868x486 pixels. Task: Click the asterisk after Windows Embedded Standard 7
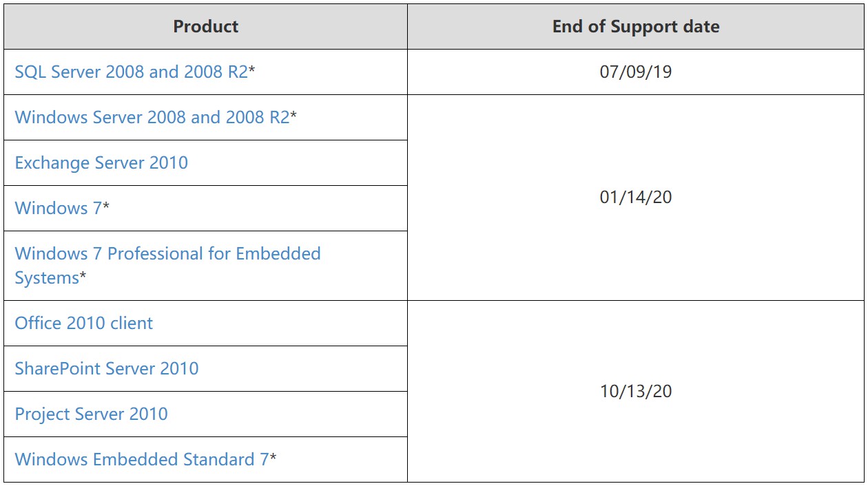(273, 458)
